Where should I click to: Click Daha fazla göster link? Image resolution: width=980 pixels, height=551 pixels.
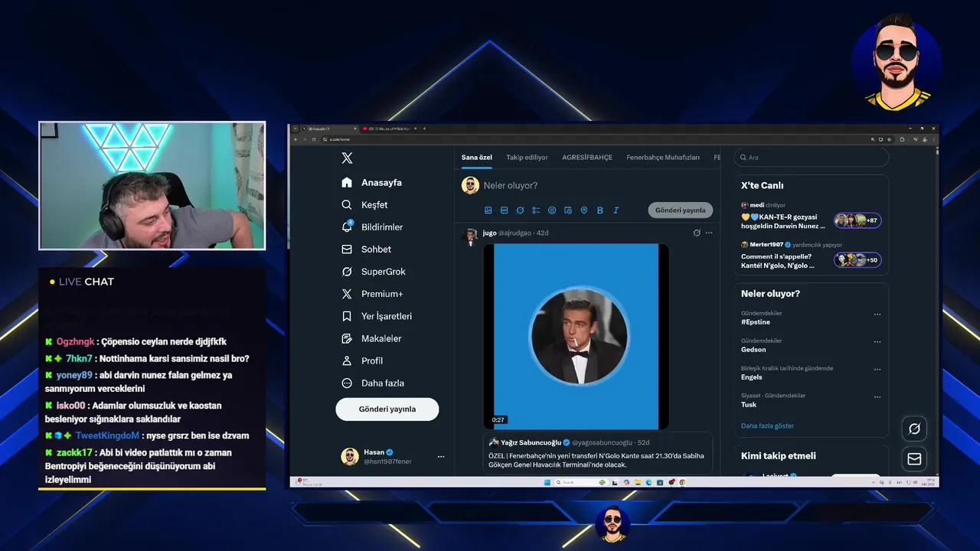[x=767, y=425]
